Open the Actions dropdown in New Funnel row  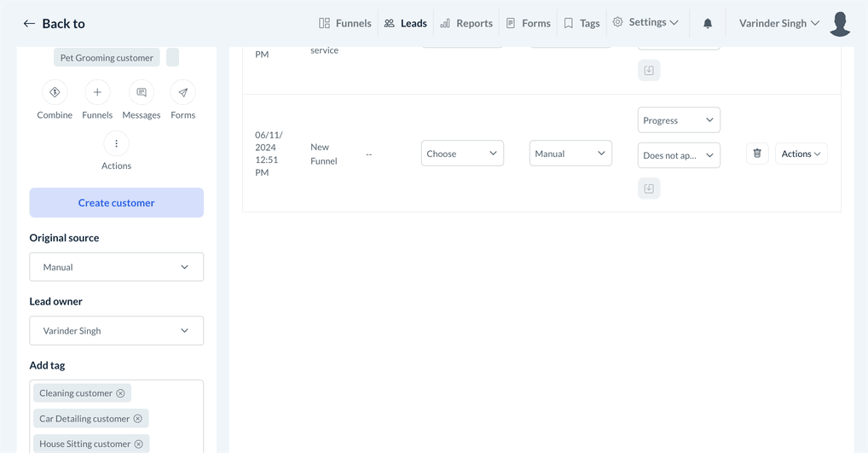point(801,154)
